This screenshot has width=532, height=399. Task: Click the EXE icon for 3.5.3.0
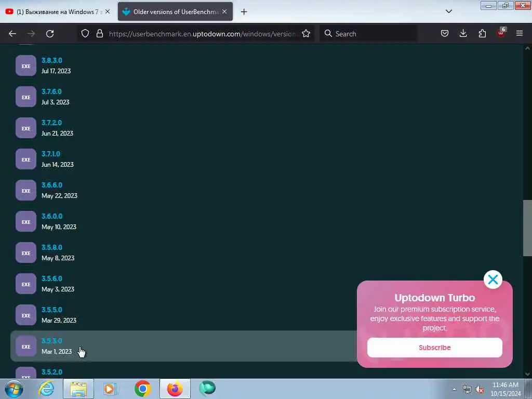26,347
